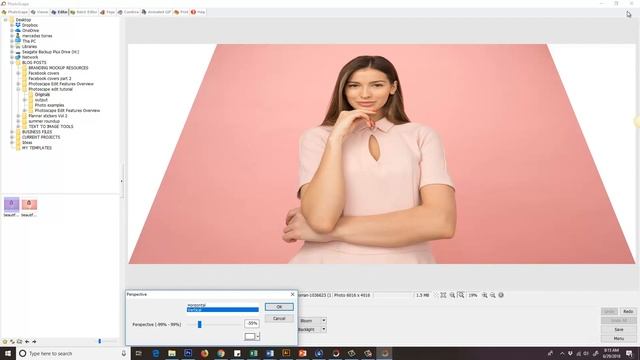The width and height of the screenshot is (640, 360).
Task: Collapse the BLOG POSTS folder
Action: coord(12,63)
